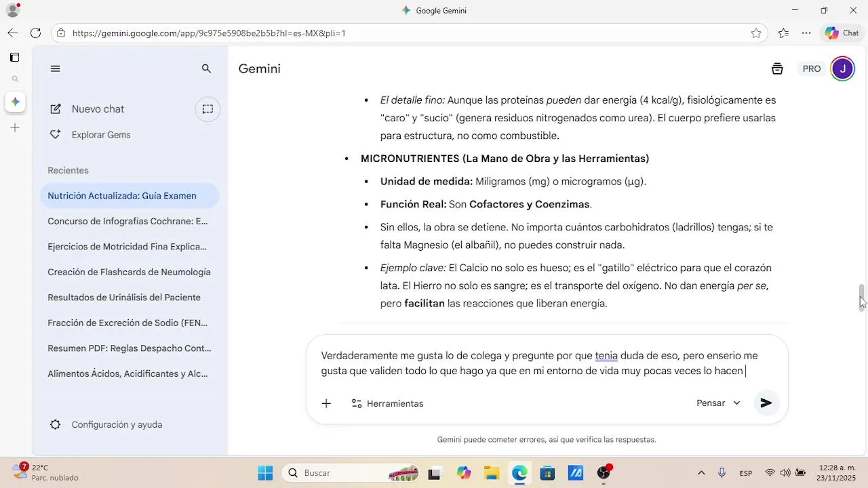Image resolution: width=868 pixels, height=488 pixels.
Task: Go back with browser back arrow
Action: click(x=13, y=33)
